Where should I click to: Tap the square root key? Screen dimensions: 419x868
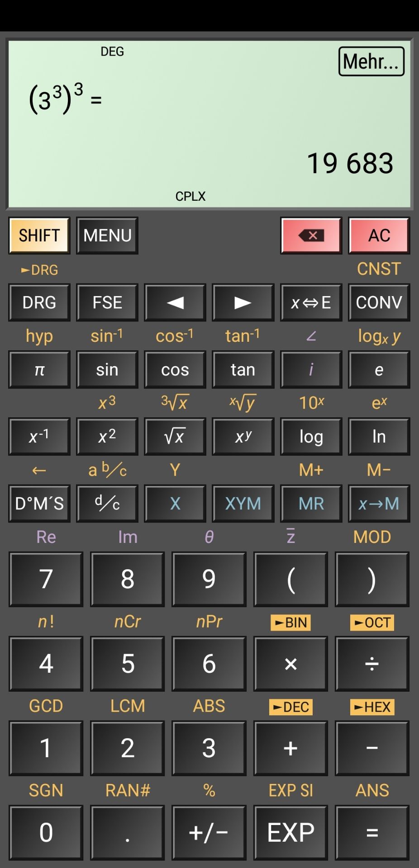pyautogui.click(x=175, y=437)
